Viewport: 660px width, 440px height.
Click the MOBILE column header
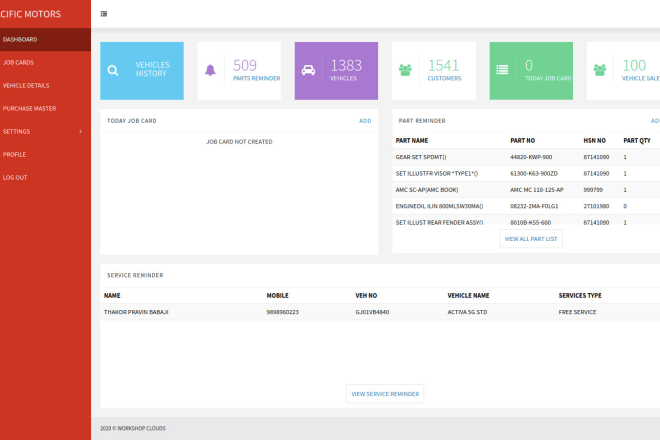point(277,296)
